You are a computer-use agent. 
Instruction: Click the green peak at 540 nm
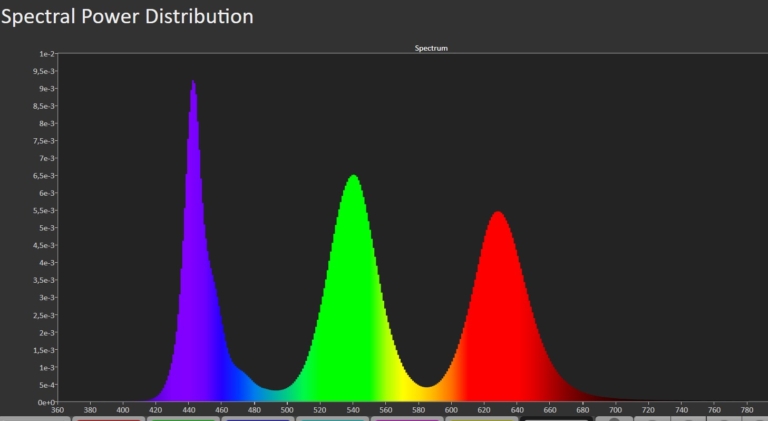pyautogui.click(x=353, y=178)
